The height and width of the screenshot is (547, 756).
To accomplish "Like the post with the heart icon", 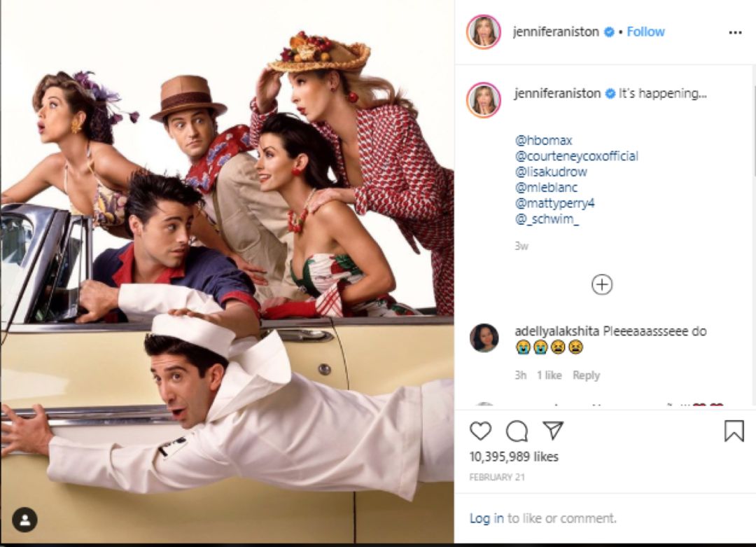I will tap(480, 431).
